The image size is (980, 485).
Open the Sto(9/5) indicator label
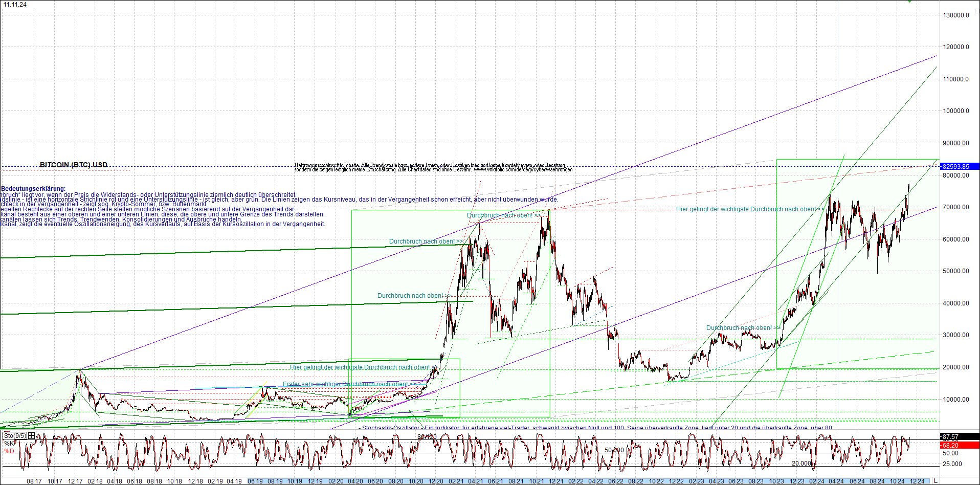pyautogui.click(x=15, y=436)
